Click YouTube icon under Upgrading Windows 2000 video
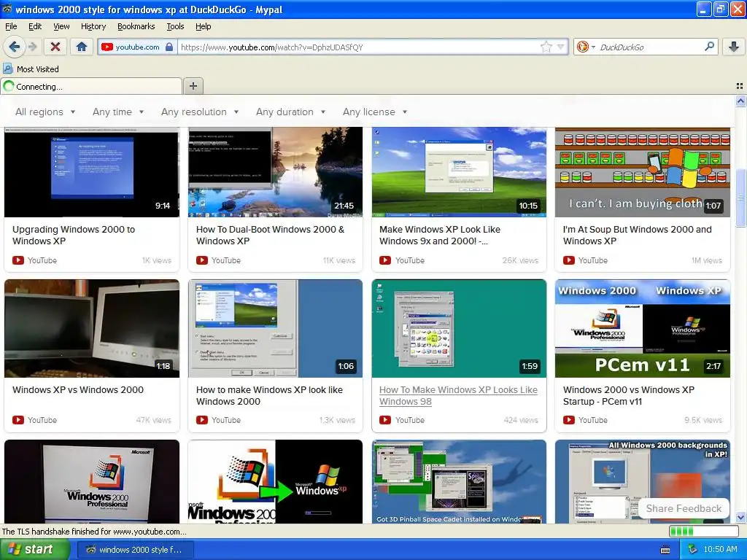Screen dimensions: 747x560 click(18, 260)
